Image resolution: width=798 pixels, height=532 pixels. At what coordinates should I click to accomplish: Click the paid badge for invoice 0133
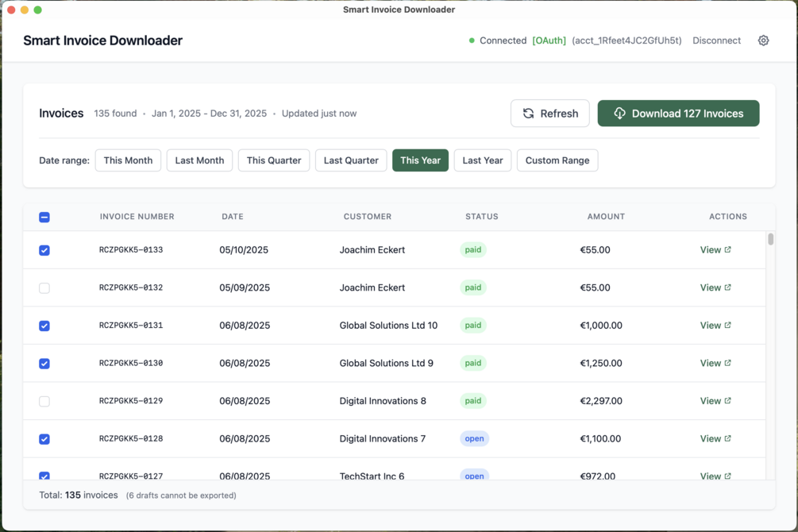click(x=472, y=249)
